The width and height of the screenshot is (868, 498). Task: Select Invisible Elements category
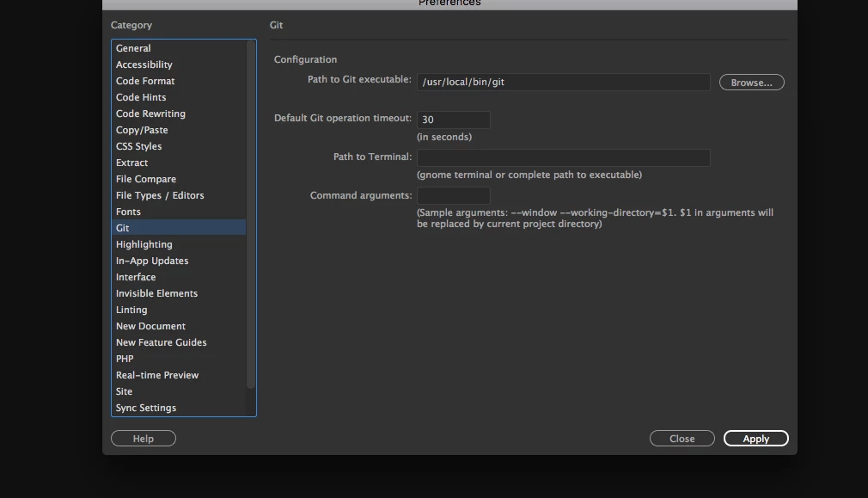(178, 293)
